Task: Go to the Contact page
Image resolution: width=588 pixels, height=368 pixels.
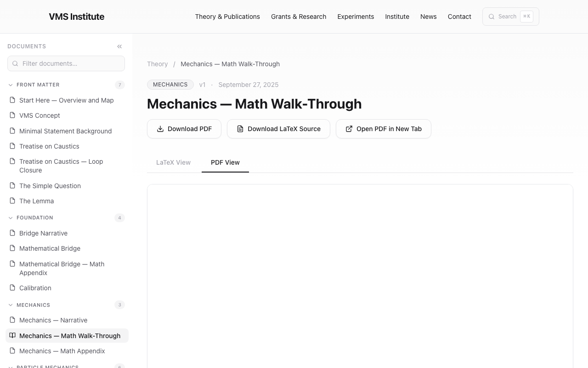Action: [459, 17]
